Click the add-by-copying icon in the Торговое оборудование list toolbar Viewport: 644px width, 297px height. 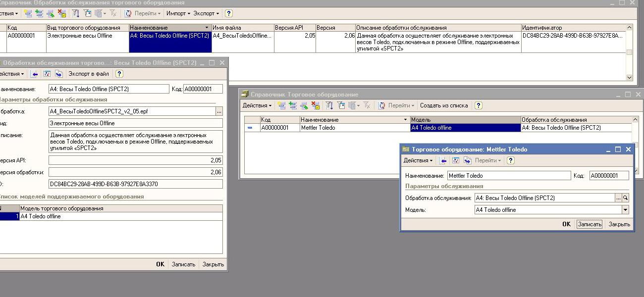[292, 105]
